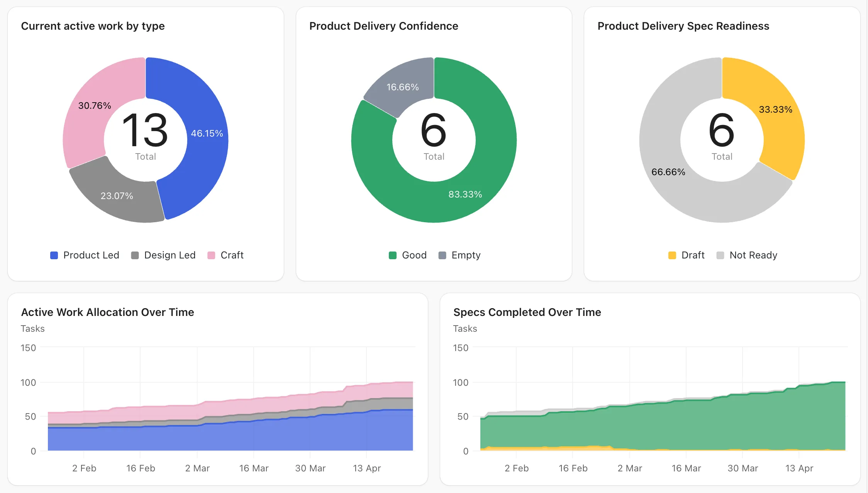
Task: Toggle the Product Led legend label
Action: coord(91,255)
